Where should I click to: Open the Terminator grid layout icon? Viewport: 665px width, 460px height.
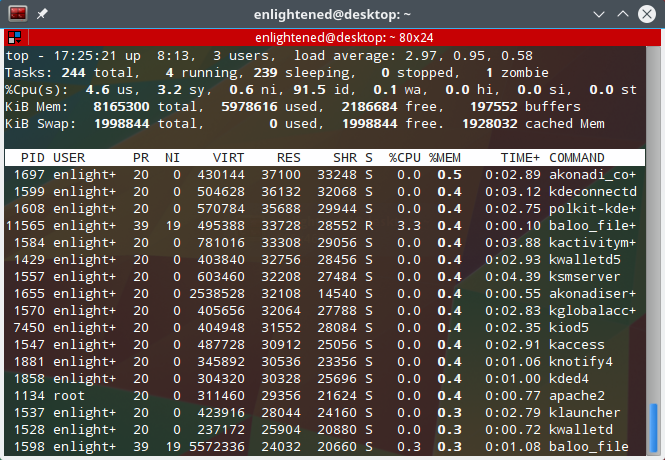click(15, 38)
